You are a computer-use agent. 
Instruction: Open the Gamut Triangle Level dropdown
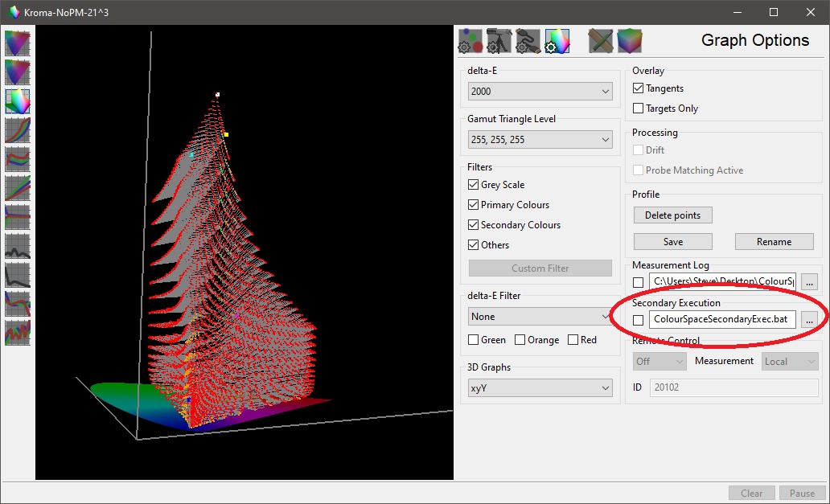(x=540, y=140)
